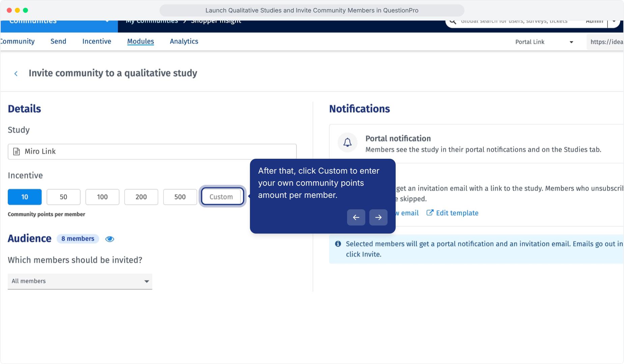Click the 'Community points per member' label
624x364 pixels.
pyautogui.click(x=47, y=214)
